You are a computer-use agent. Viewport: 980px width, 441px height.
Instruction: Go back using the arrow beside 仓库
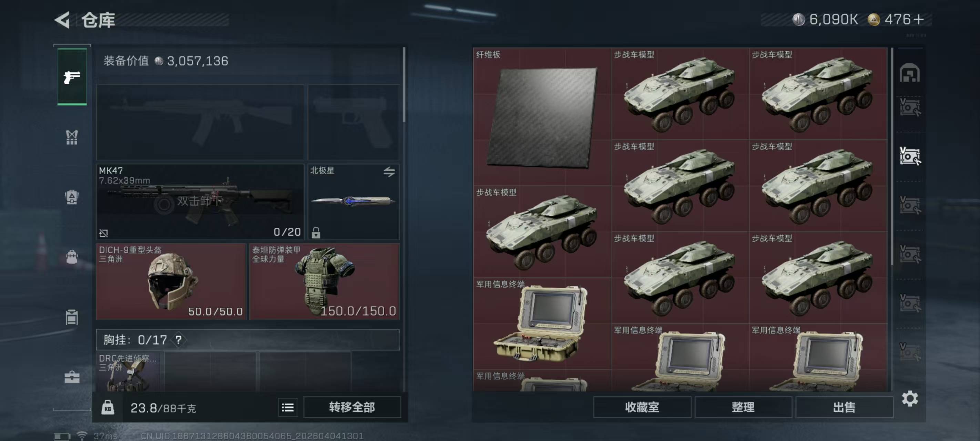[x=63, y=20]
